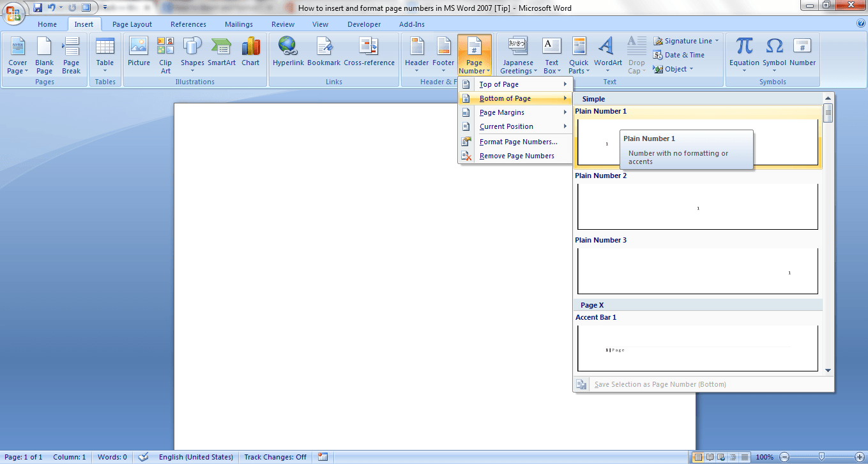Select Remove Page Numbers
868x464 pixels.
(515, 156)
